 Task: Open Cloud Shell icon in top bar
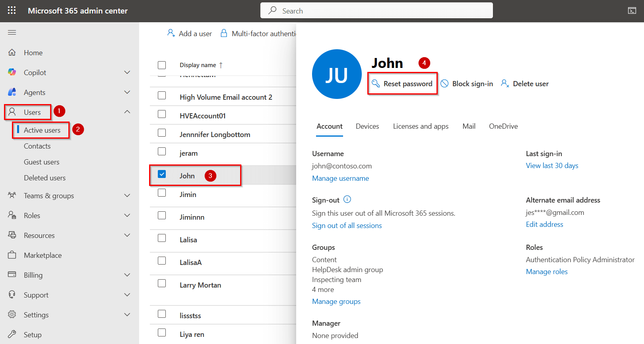(632, 11)
